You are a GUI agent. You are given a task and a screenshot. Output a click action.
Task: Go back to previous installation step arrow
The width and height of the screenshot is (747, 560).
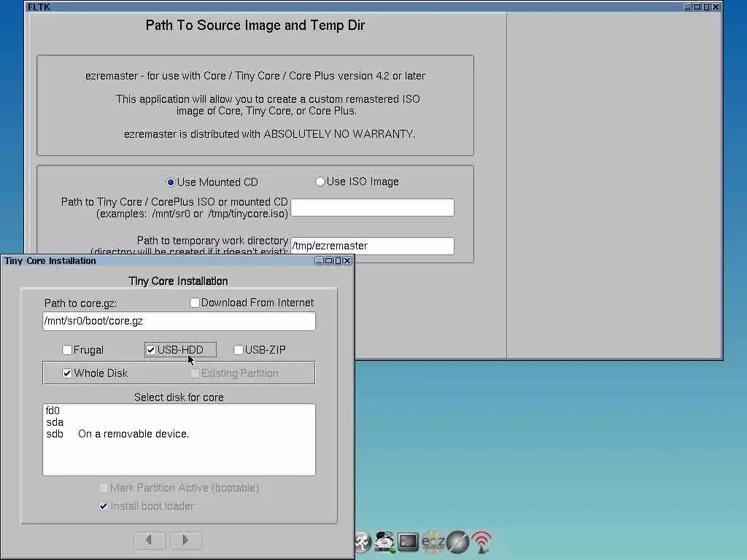pyautogui.click(x=150, y=540)
